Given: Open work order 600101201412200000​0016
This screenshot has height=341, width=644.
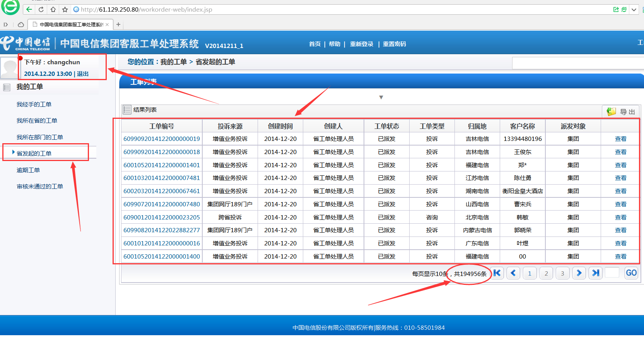Looking at the screenshot, I should [x=162, y=243].
